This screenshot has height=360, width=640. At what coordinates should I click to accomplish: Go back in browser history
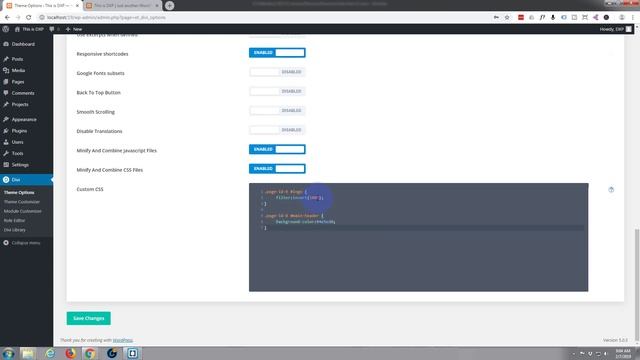coord(7,17)
